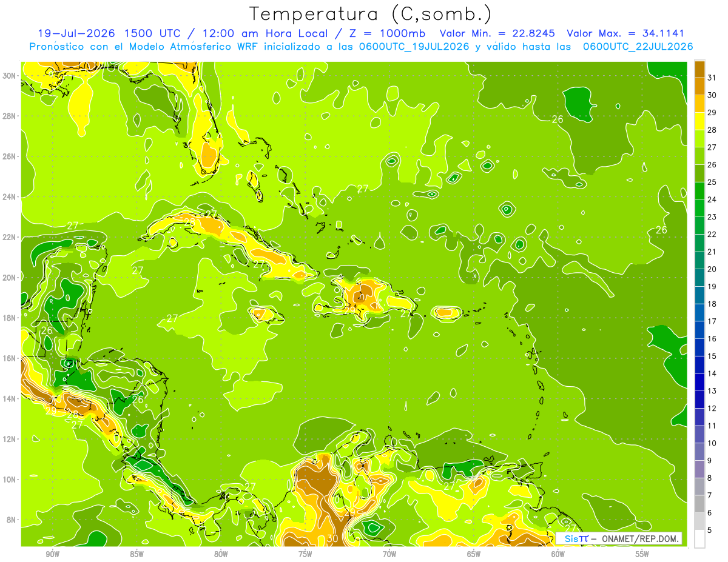This screenshot has height=562, width=728.
Task: Click the '17' value on the color scale
Action: 712,321
